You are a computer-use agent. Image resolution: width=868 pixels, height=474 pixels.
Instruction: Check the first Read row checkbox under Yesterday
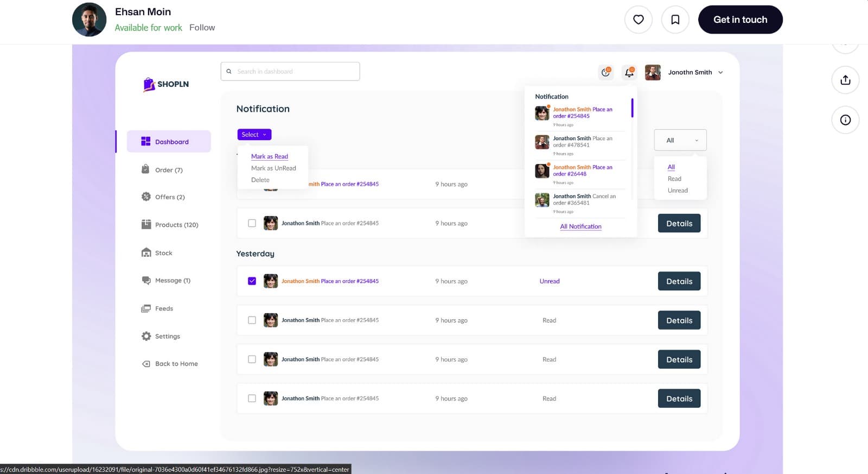[252, 320]
